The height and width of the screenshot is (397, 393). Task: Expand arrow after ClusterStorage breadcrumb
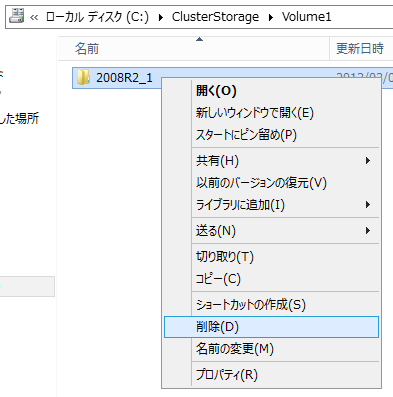[x=271, y=17]
